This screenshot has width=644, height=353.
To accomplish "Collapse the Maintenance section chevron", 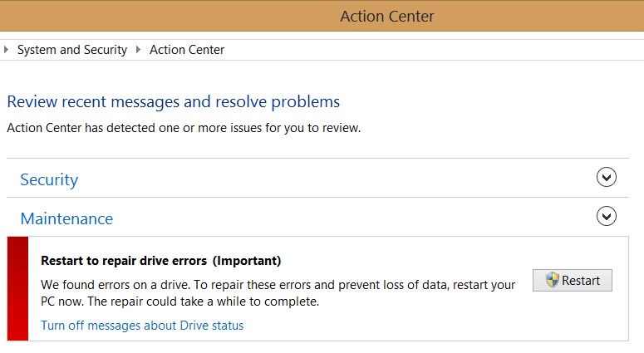I will [607, 217].
